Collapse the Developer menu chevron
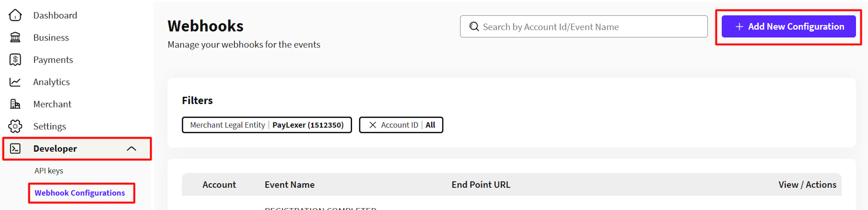This screenshot has height=210, width=868. click(x=131, y=149)
